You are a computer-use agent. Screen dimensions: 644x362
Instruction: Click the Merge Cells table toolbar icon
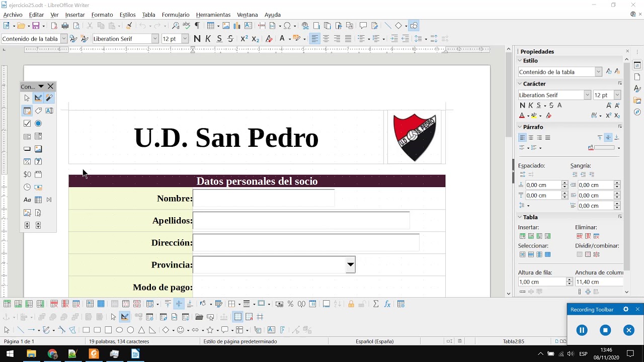point(115,304)
